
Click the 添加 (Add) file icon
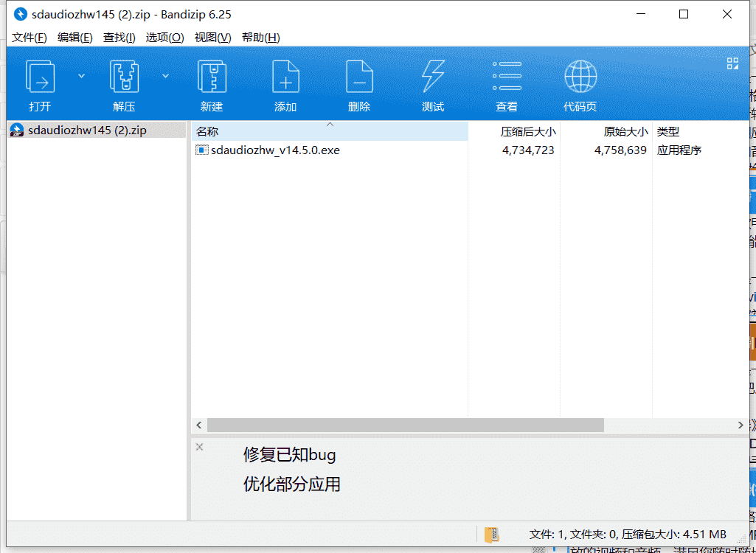pyautogui.click(x=285, y=77)
